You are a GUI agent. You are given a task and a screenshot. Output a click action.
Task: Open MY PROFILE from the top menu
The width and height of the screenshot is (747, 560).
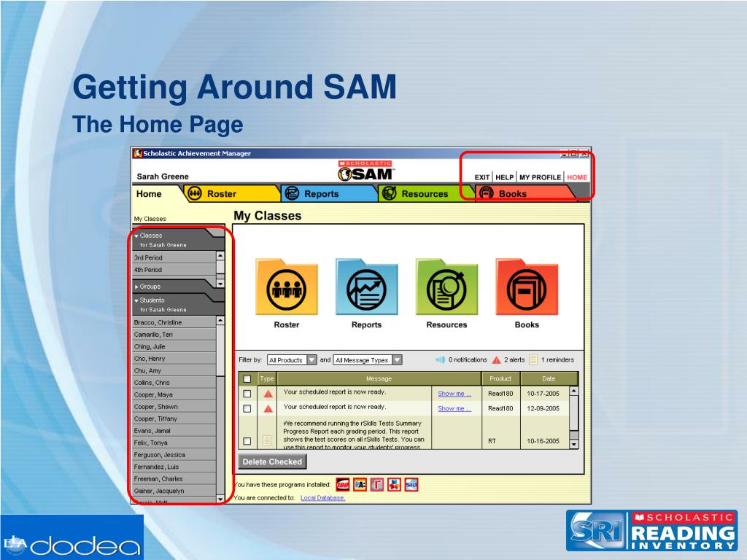541,177
